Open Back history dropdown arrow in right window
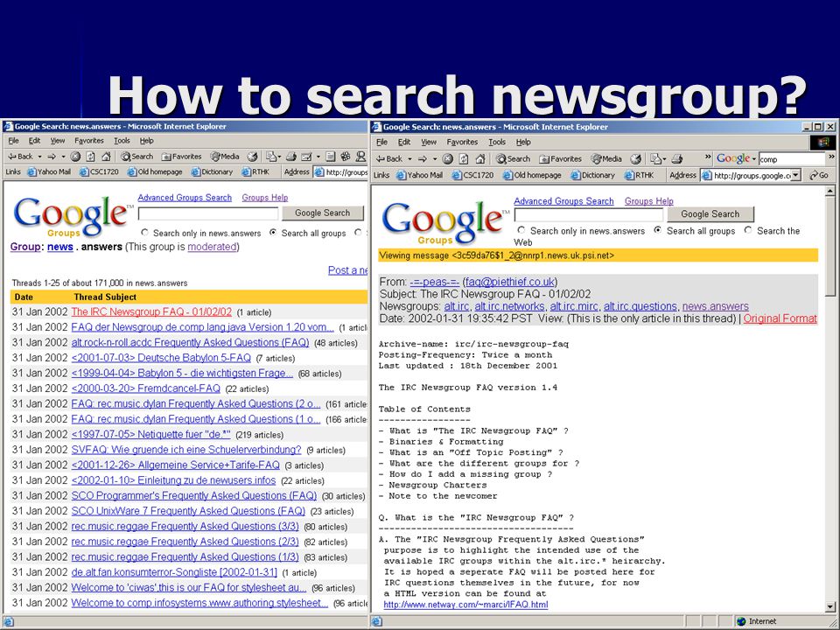This screenshot has width=840, height=630. pos(409,159)
